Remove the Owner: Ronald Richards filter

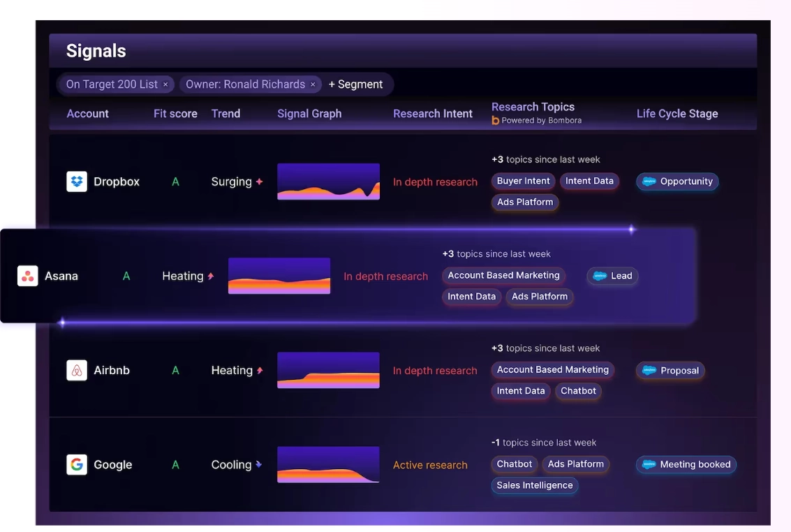[x=313, y=84]
